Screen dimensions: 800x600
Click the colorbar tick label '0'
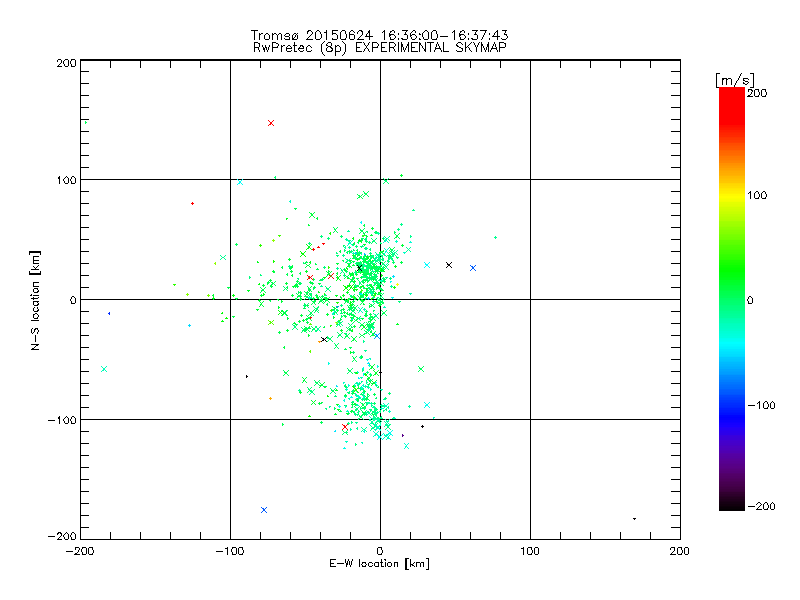[x=750, y=300]
